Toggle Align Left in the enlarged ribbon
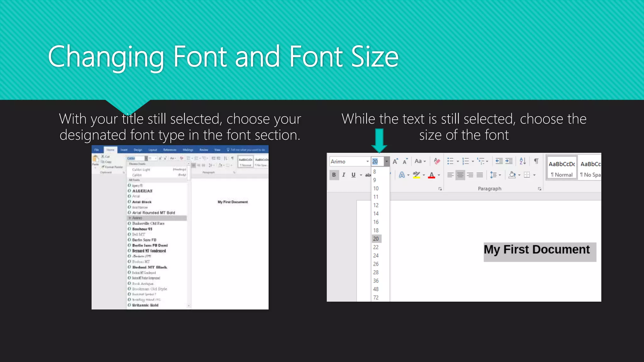Image resolution: width=644 pixels, height=362 pixels. [x=450, y=175]
